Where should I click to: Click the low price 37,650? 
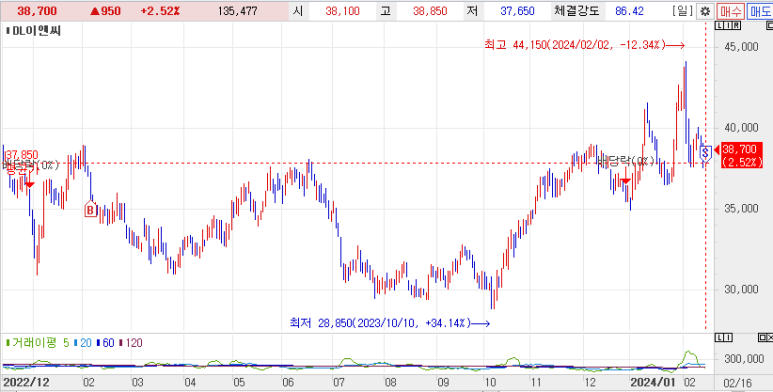[517, 11]
